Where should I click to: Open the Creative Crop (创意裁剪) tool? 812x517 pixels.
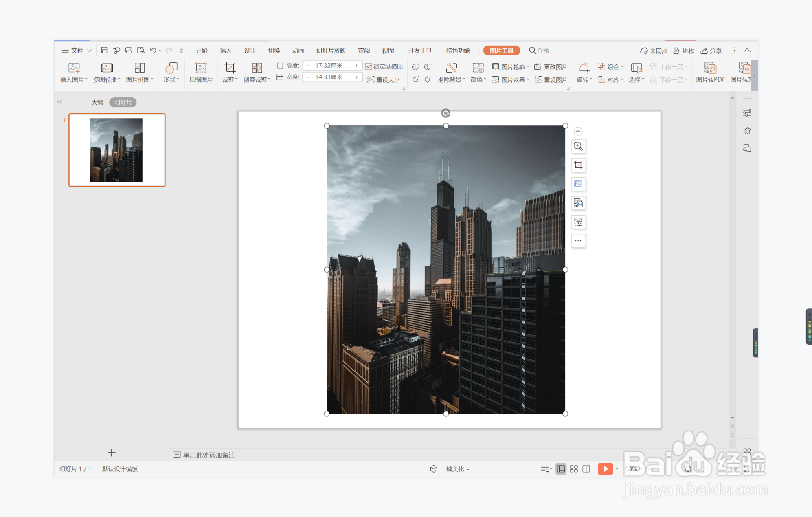[x=257, y=68]
